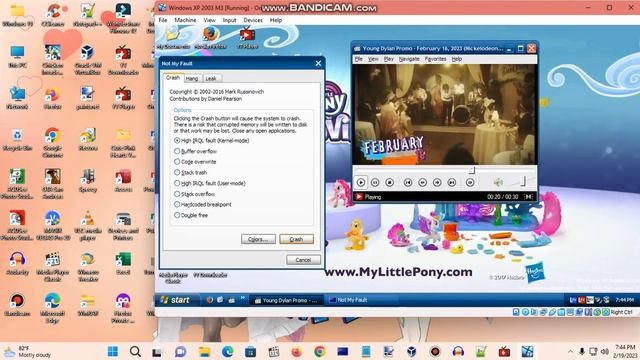Viewport: 640px width, 360px height.
Task: Select Stack trash crash option
Action: pyautogui.click(x=190, y=172)
